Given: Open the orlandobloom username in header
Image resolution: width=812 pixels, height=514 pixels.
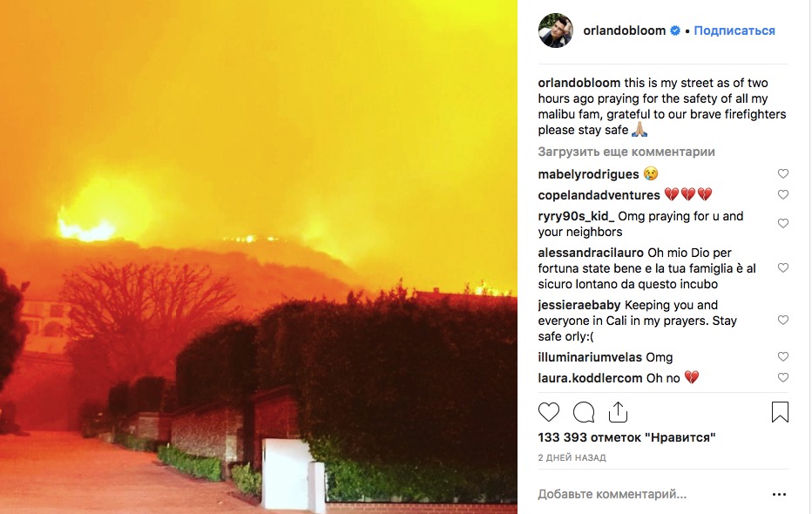Looking at the screenshot, I should click(x=624, y=30).
